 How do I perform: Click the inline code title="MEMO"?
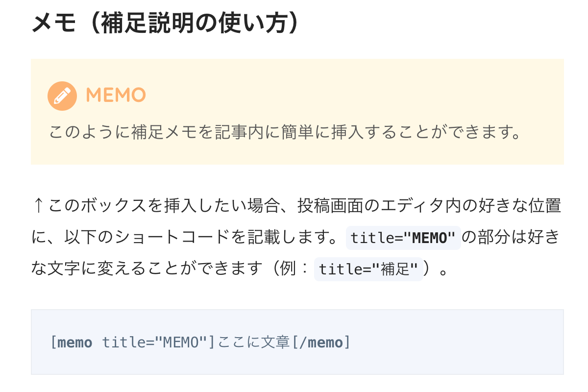[403, 238]
